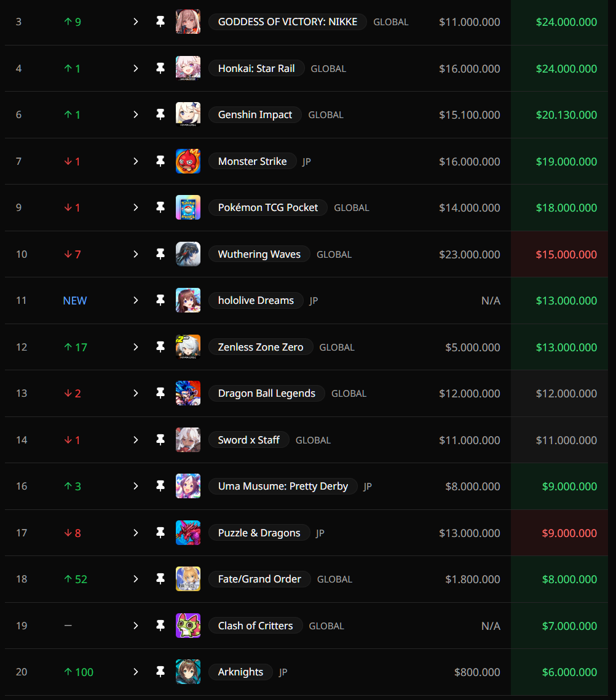The image size is (616, 700).
Task: Select the Clash of Critters icon
Action: [x=188, y=626]
